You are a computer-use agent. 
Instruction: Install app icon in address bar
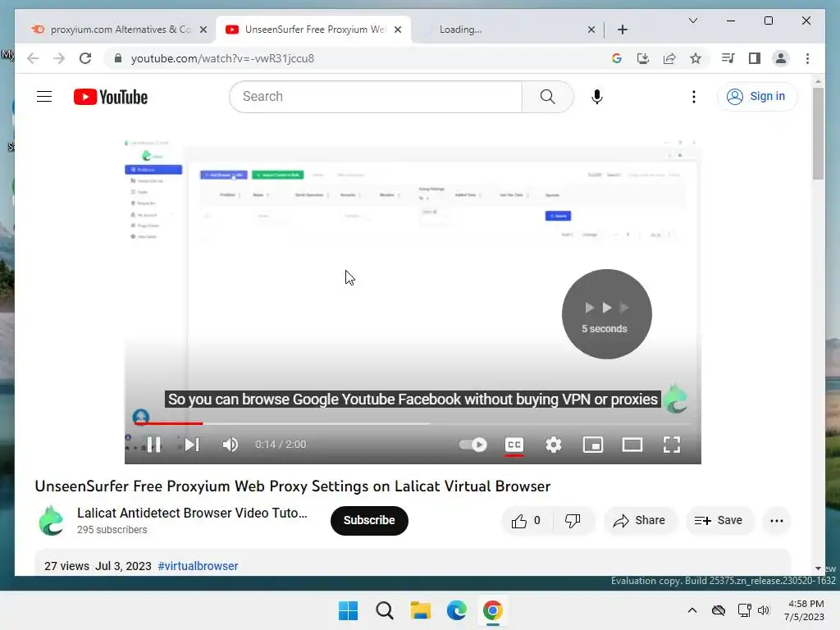pyautogui.click(x=643, y=58)
